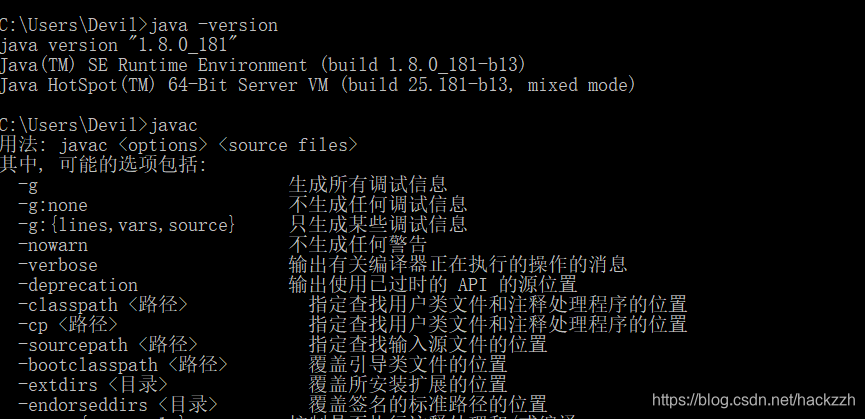This screenshot has width=865, height=419.
Task: Click the 生成所有调试信息 description text
Action: [x=368, y=185]
